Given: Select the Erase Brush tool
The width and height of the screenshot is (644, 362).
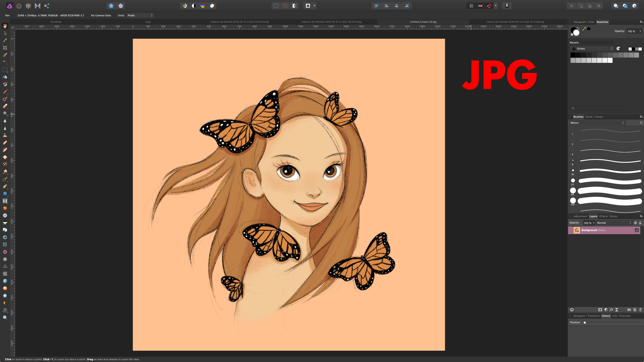Looking at the screenshot, I should pyautogui.click(x=5, y=106).
